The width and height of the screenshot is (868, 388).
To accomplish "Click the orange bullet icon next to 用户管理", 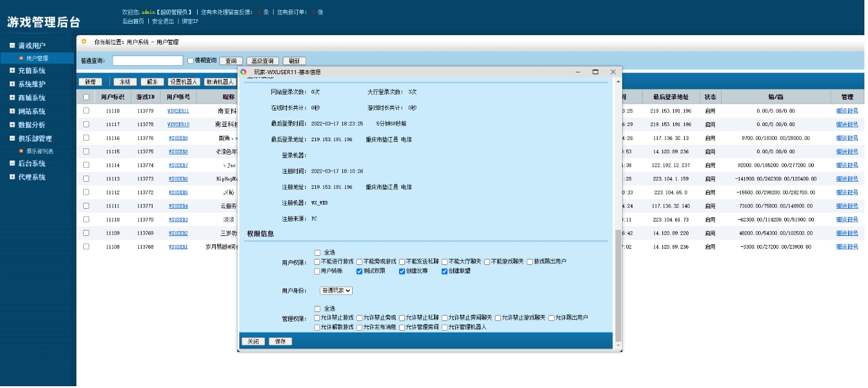I will tap(21, 59).
